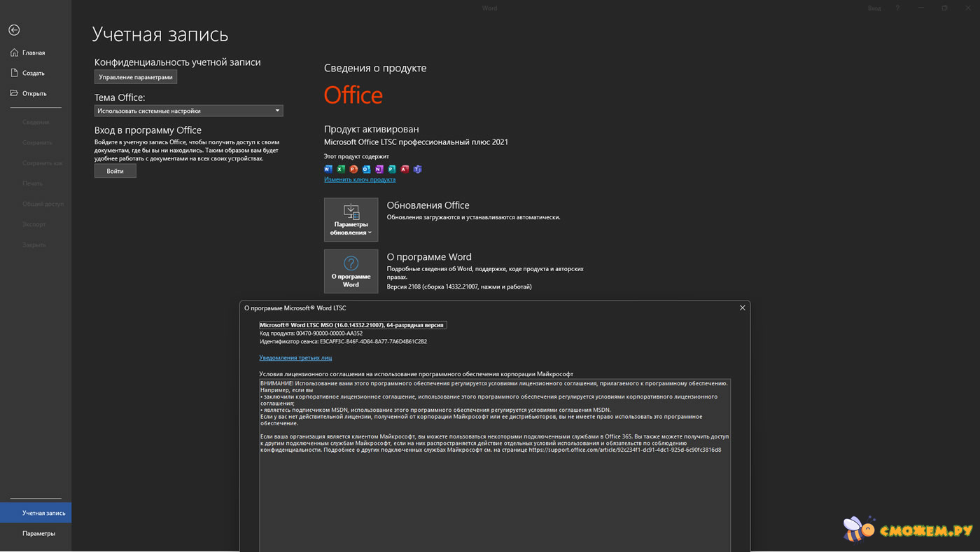The height and width of the screenshot is (552, 980).
Task: Click the OneNote app icon in product list
Action: pos(379,169)
